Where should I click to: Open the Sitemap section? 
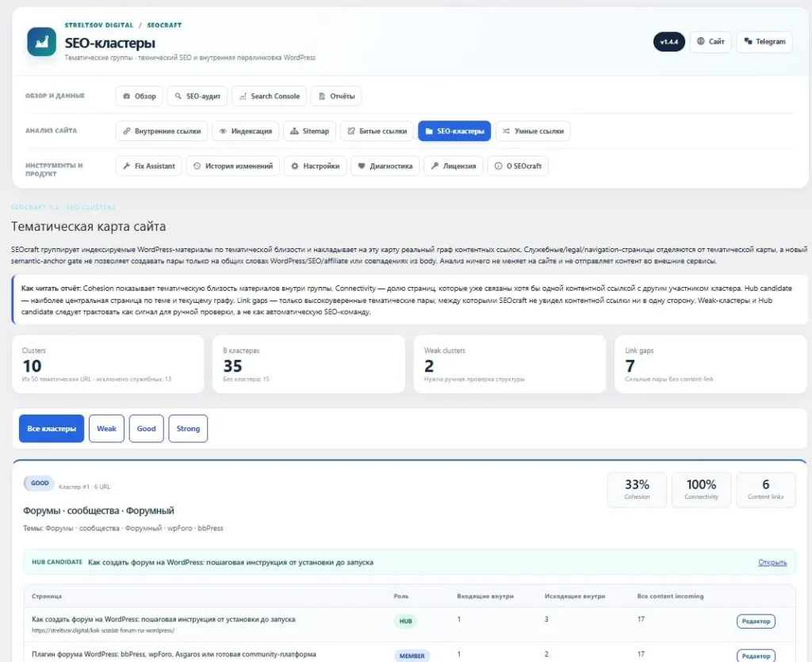[x=310, y=131]
